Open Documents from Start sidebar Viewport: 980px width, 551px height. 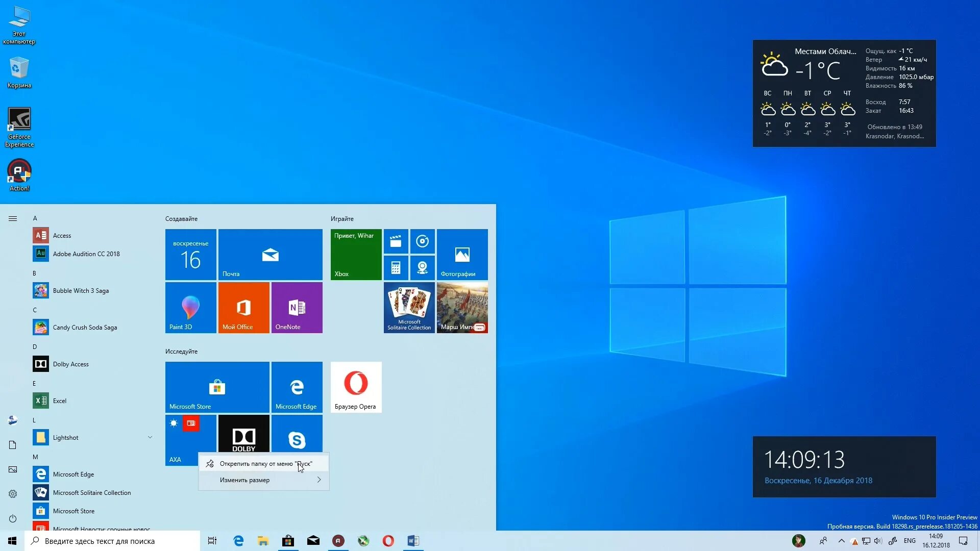[13, 445]
